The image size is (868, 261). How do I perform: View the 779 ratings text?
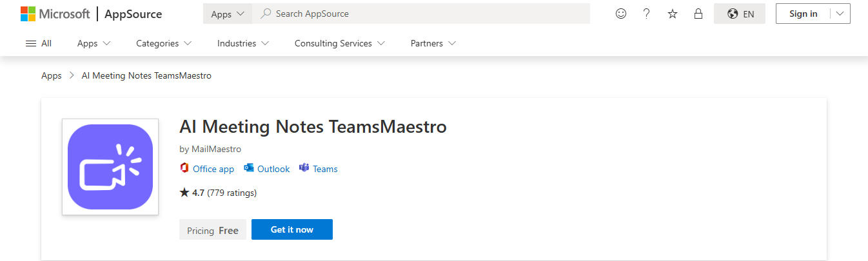tap(232, 193)
